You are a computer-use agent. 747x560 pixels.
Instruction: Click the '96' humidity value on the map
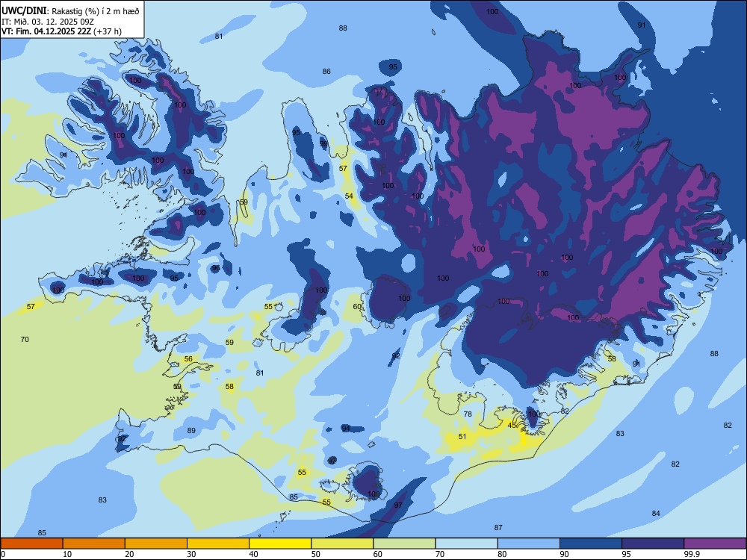(216, 268)
